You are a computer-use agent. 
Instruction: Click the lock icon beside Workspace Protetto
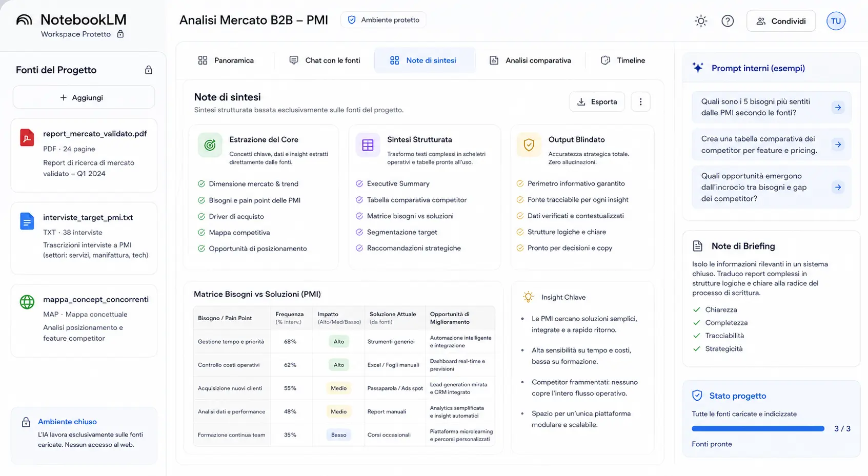pyautogui.click(x=120, y=34)
